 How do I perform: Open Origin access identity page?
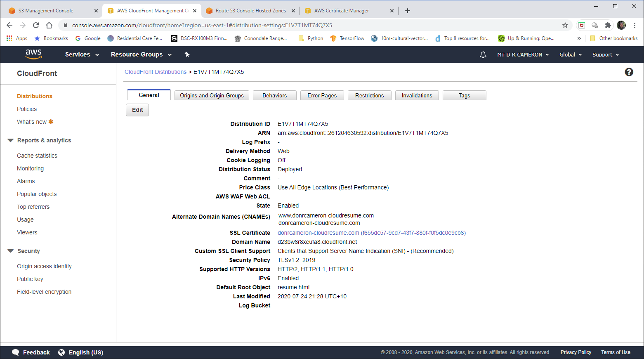tap(44, 266)
